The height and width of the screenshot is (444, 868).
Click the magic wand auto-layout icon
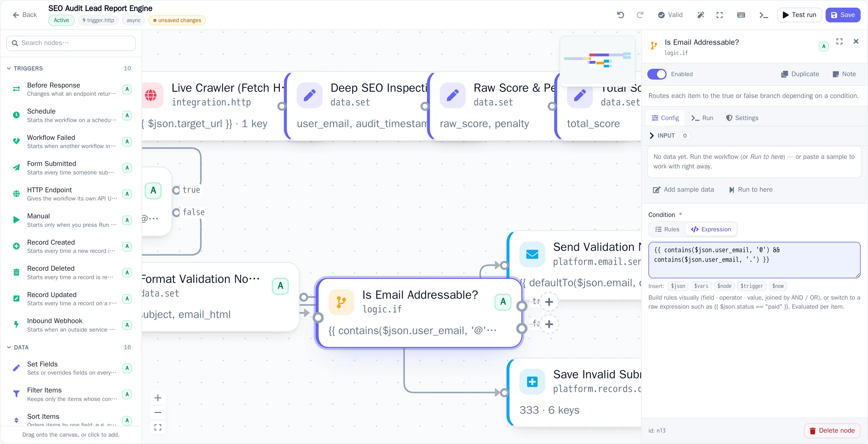tap(701, 15)
